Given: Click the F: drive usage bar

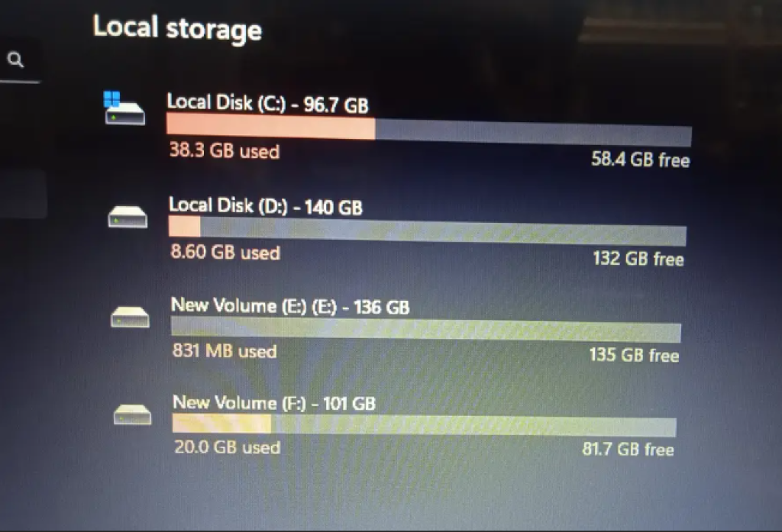Looking at the screenshot, I should tap(424, 424).
